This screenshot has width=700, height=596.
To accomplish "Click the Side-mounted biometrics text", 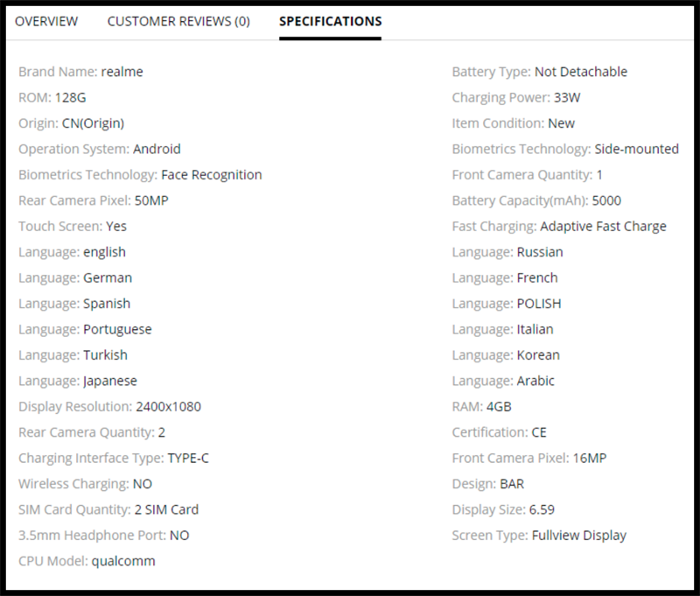I will click(636, 149).
